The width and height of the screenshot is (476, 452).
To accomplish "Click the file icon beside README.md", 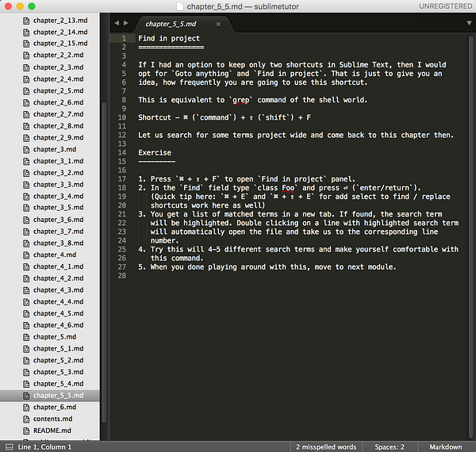I will coord(26,431).
